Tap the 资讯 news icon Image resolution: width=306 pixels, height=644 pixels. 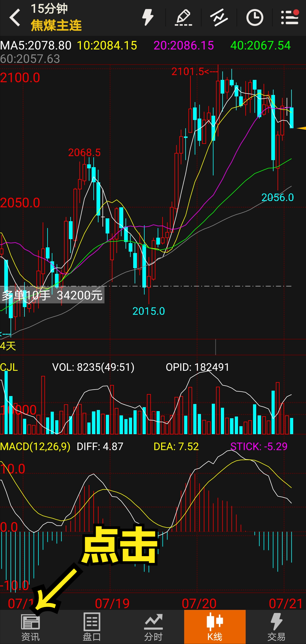(30, 627)
